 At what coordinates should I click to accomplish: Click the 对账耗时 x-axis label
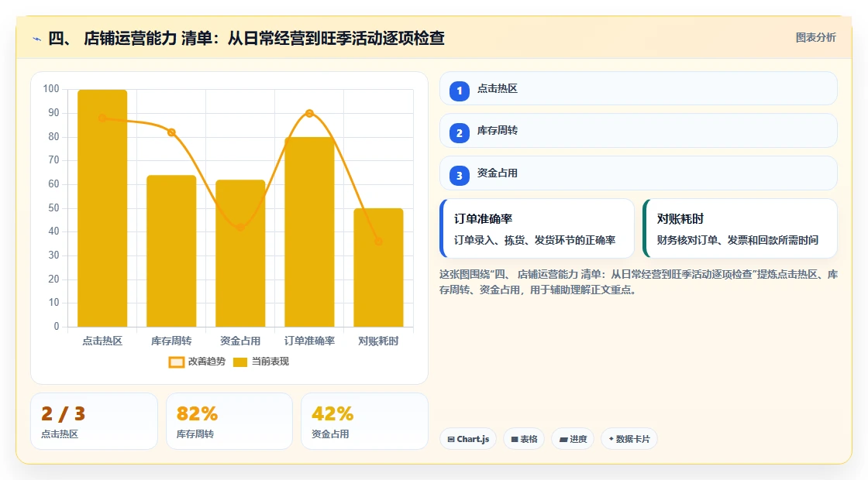(x=379, y=341)
